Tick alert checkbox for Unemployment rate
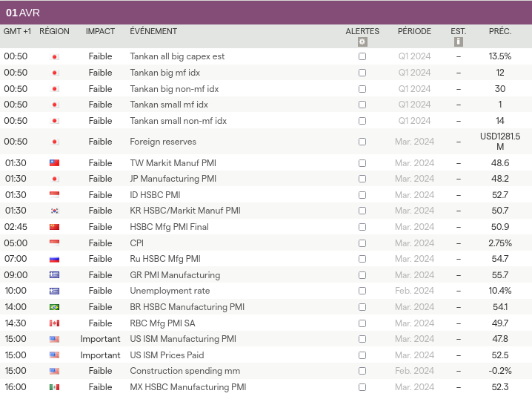Image resolution: width=532 pixels, height=402 pixels. [362, 291]
